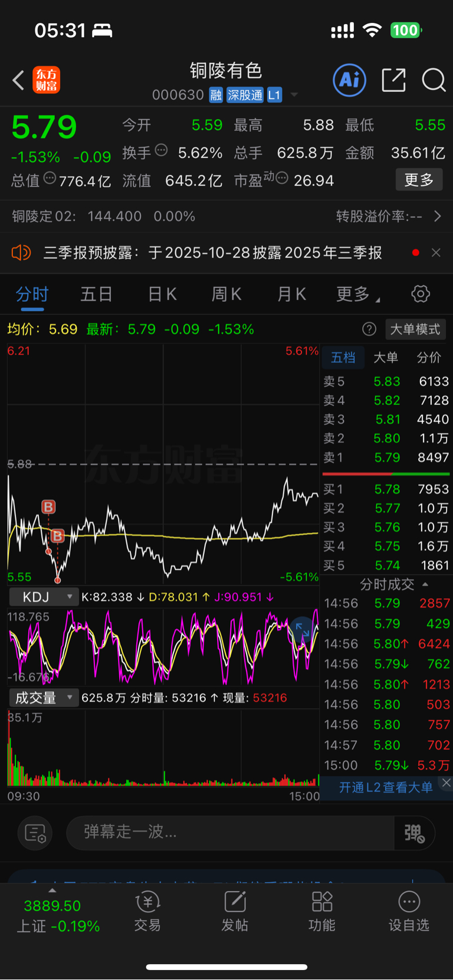Switch to the 日K tab
453x980 pixels.
(x=162, y=294)
